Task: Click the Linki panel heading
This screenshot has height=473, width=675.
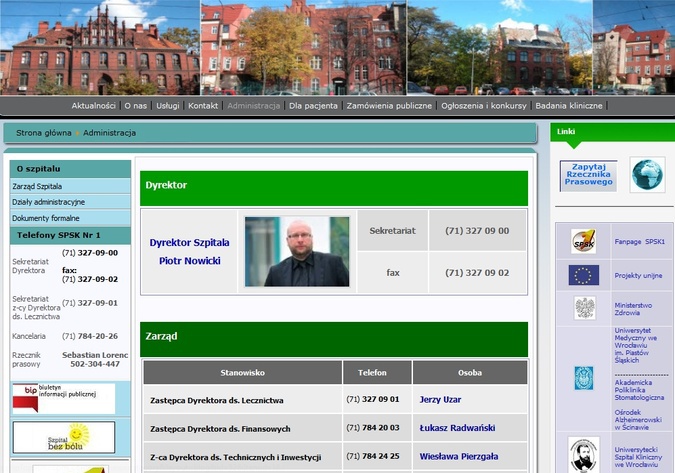Action: click(x=566, y=131)
